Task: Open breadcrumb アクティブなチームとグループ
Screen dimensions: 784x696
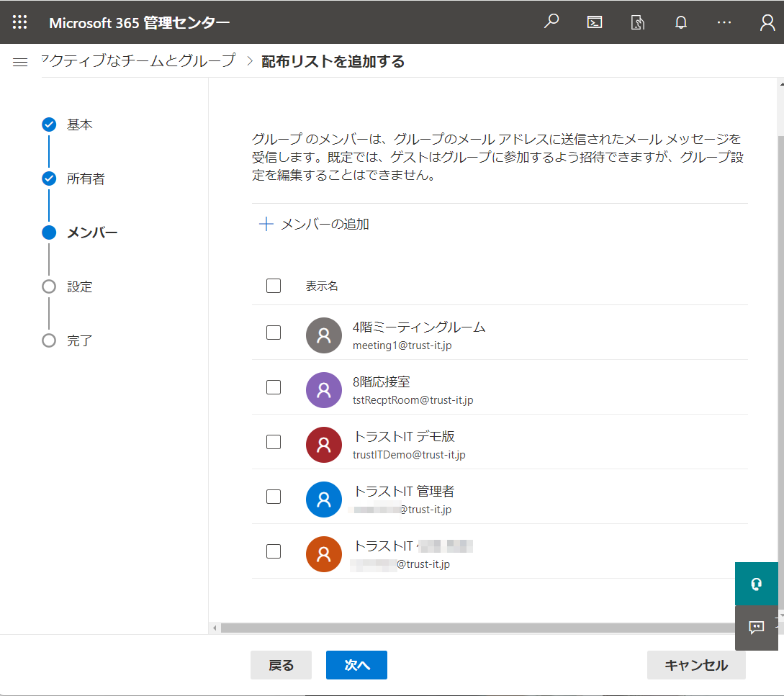Action: click(138, 60)
